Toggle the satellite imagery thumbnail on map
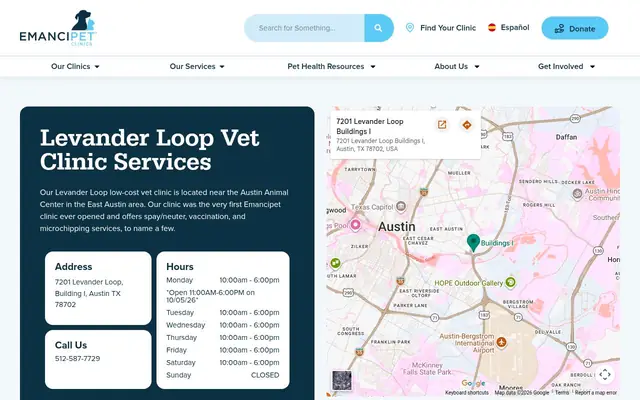Image resolution: width=640 pixels, height=400 pixels. click(x=342, y=380)
